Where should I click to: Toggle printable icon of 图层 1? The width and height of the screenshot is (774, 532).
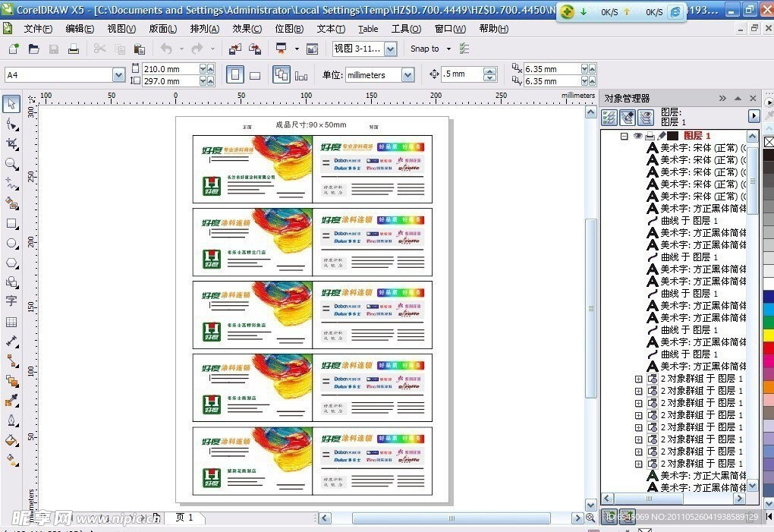(650, 136)
